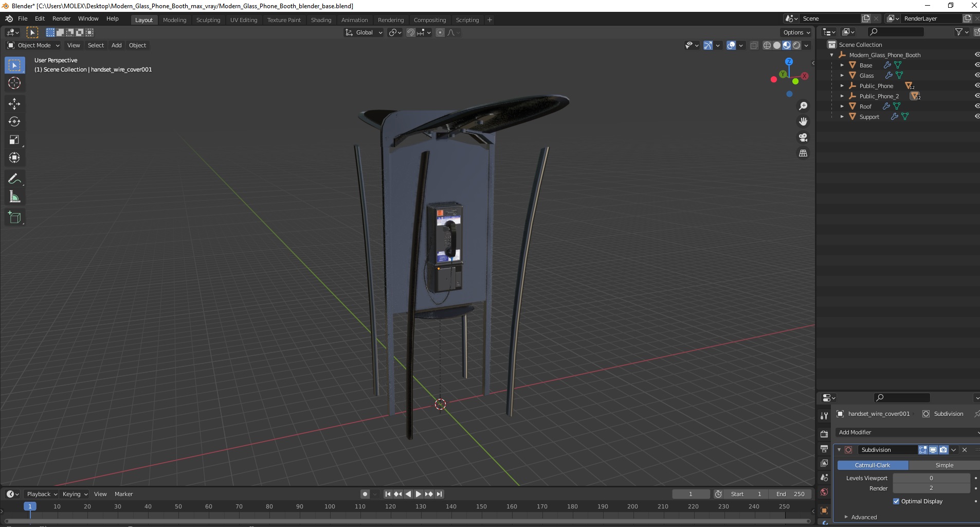The height and width of the screenshot is (527, 980).
Task: Open the Object properties tab
Action: 824,511
